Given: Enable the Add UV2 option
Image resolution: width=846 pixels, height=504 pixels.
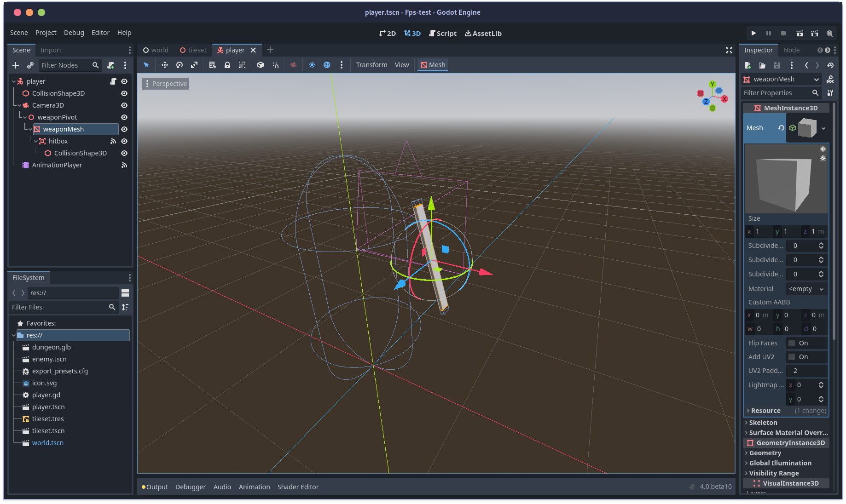Looking at the screenshot, I should [x=792, y=357].
